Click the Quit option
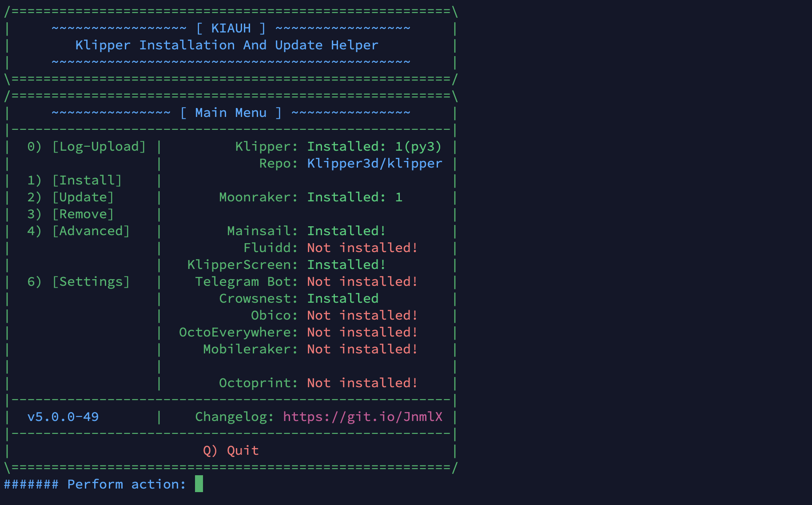Image resolution: width=812 pixels, height=505 pixels. tap(231, 451)
